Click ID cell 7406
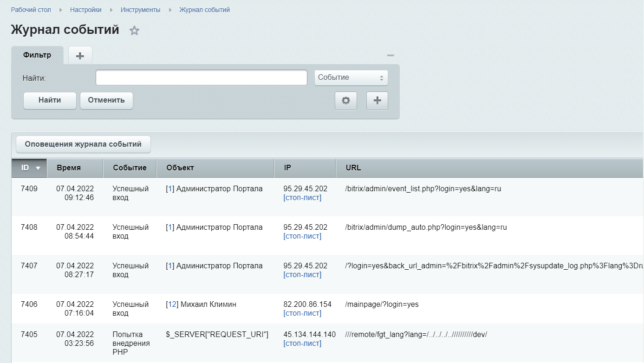 pos(29,305)
